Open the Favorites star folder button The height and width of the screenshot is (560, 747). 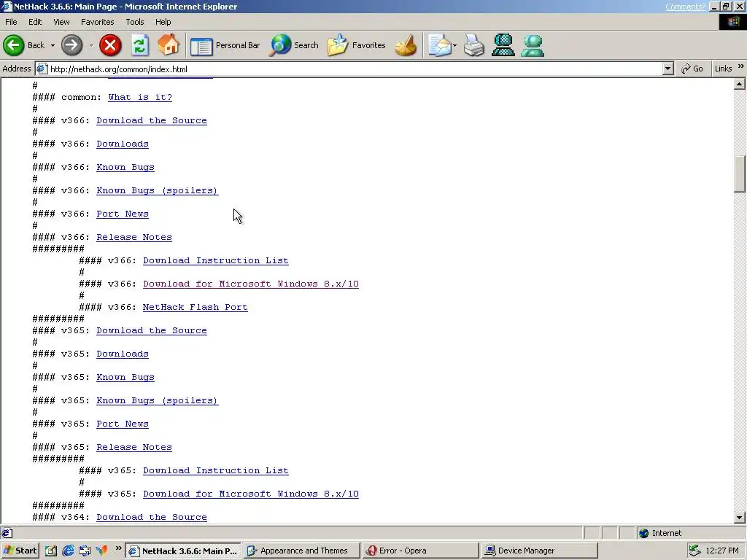click(x=357, y=45)
